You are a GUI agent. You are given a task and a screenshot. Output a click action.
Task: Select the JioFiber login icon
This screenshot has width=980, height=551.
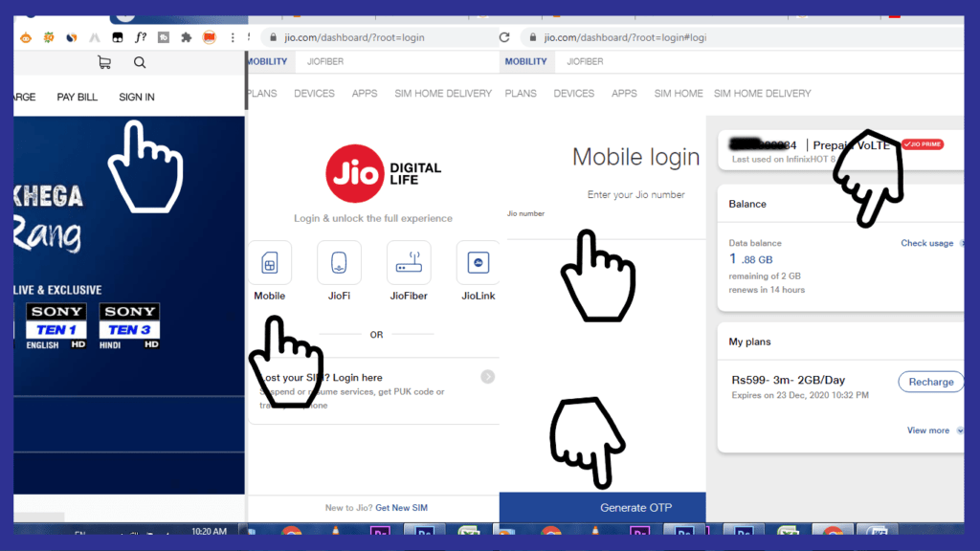click(409, 262)
